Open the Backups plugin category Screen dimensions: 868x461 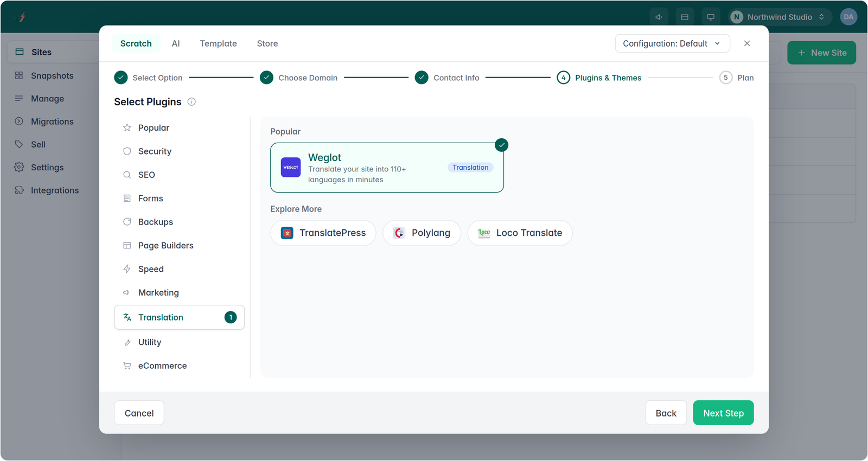coord(179,222)
